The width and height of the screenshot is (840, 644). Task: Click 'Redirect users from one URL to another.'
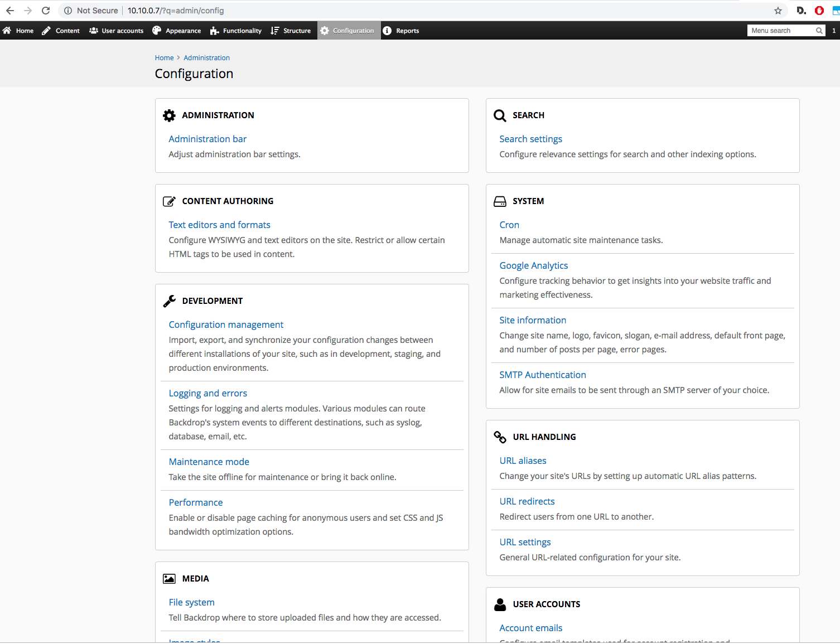point(576,517)
